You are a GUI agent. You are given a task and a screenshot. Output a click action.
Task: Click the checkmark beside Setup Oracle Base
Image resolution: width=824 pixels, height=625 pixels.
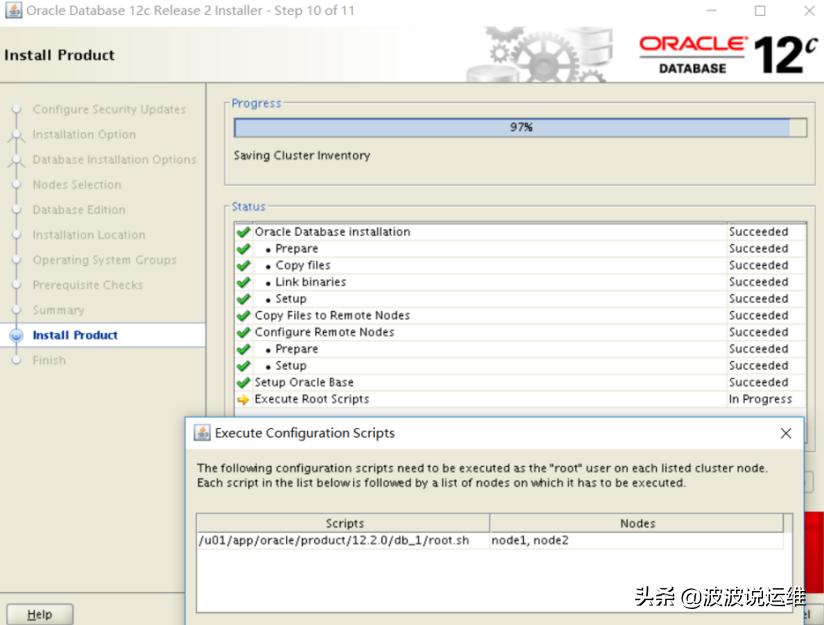pyautogui.click(x=242, y=382)
